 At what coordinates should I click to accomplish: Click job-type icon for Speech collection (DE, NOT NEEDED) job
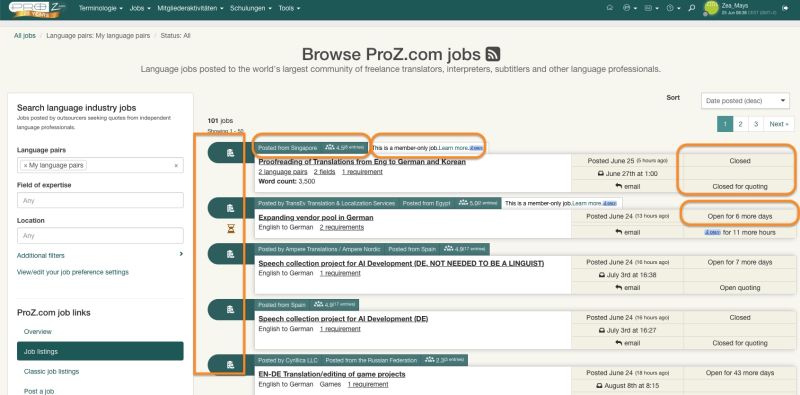tap(230, 254)
